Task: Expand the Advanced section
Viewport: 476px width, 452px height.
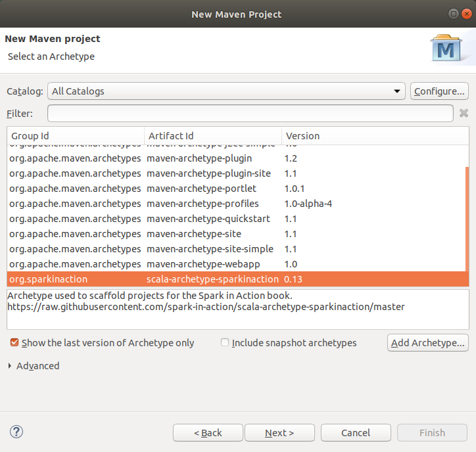Action: 9,366
